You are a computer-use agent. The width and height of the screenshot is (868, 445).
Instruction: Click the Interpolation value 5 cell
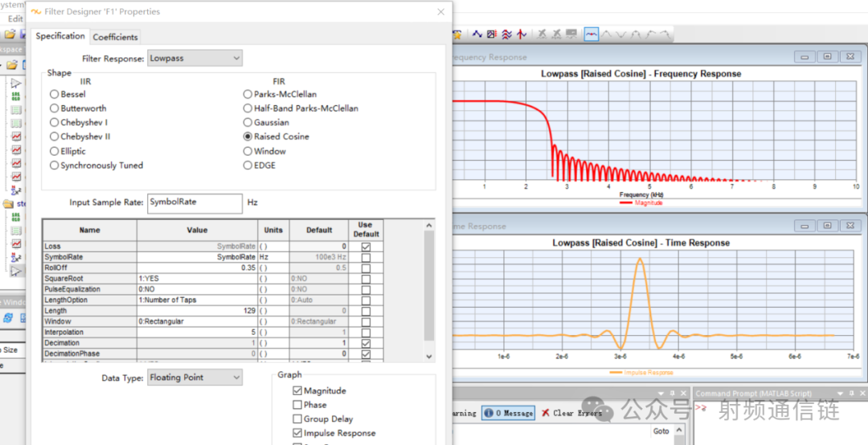[x=197, y=332]
